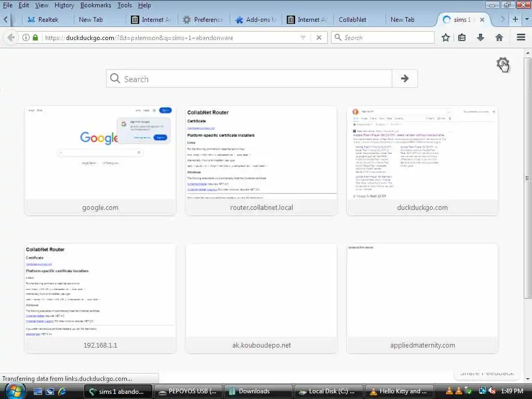532x399 pixels.
Task: Open the duckduckgo.com tile
Action: pos(422,161)
